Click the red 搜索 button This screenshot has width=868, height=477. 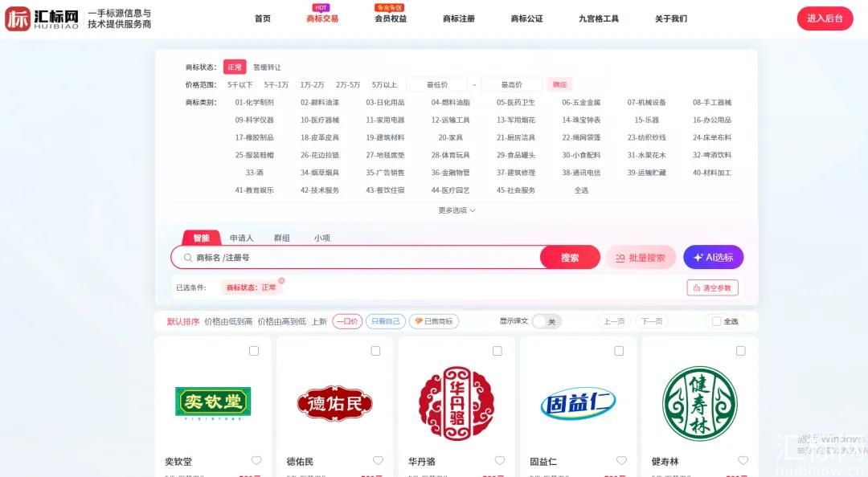(x=570, y=257)
